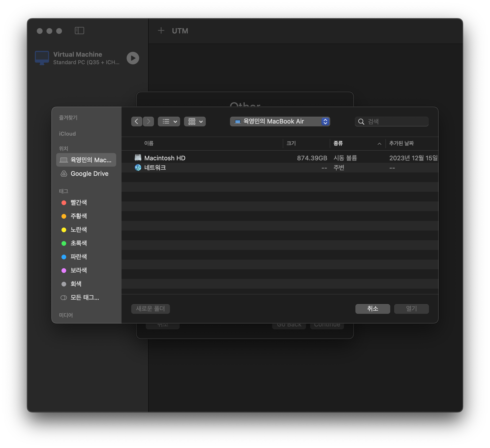490x448 pixels.
Task: Click the search field
Action: click(x=391, y=121)
